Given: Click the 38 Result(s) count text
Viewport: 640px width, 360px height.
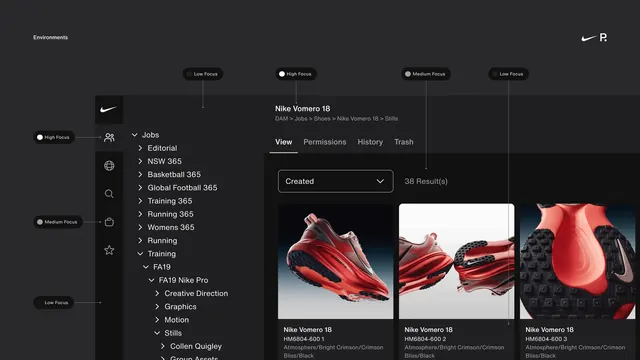Looking at the screenshot, I should click(426, 181).
